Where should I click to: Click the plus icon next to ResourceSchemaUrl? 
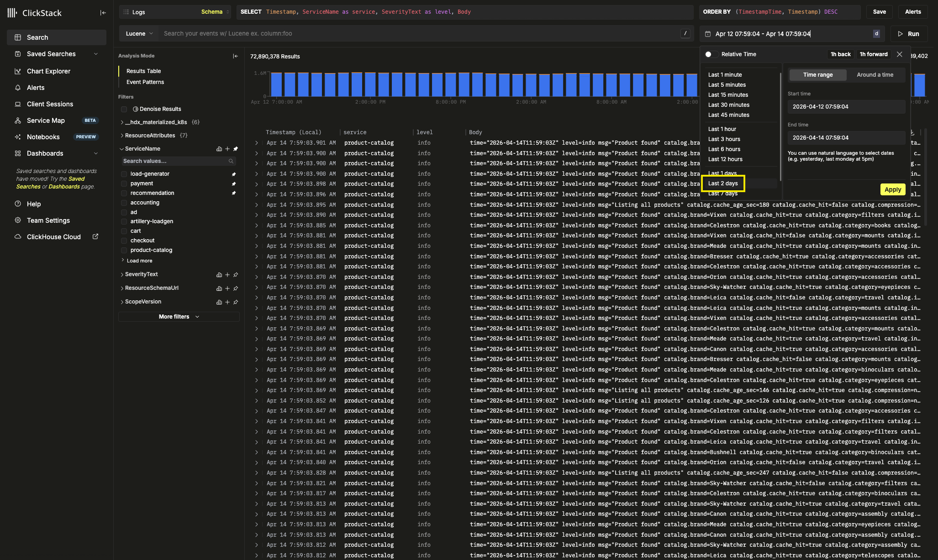point(227,288)
